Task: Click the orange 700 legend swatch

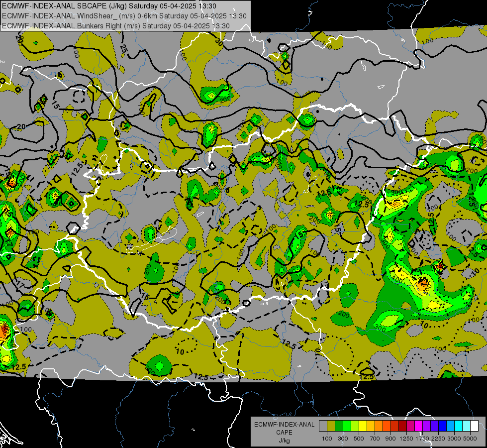Action: (x=379, y=426)
